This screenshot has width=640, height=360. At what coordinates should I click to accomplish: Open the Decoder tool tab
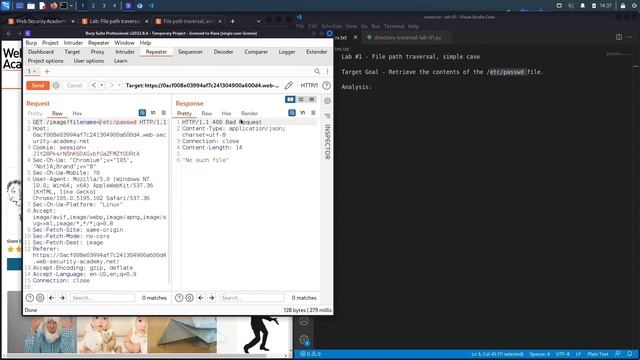click(x=223, y=52)
